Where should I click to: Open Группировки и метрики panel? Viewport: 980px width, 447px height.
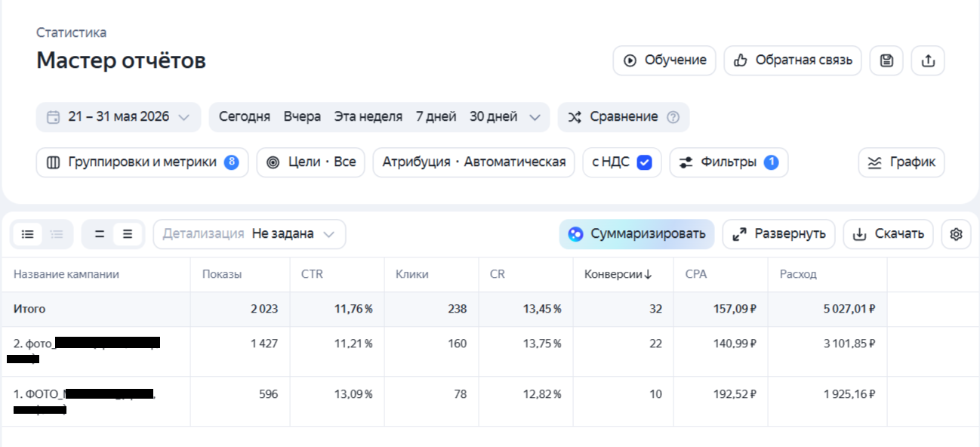click(x=142, y=162)
